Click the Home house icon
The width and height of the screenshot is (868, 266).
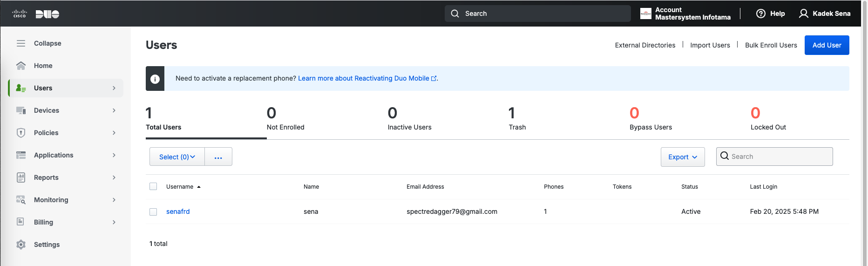click(x=21, y=66)
